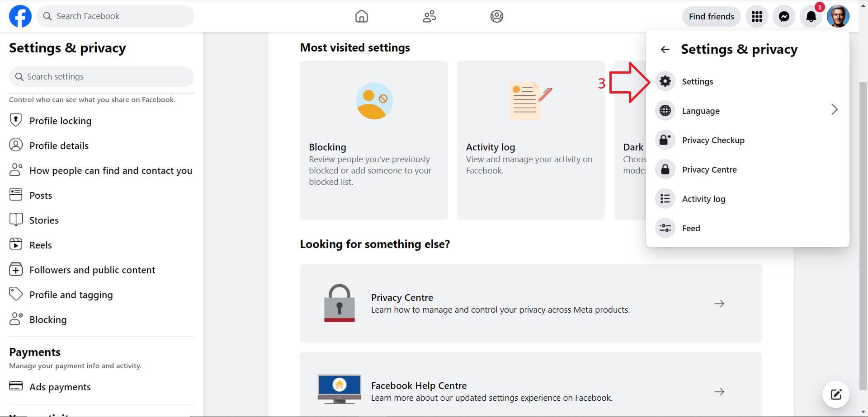Open the Blocking card under Most visited settings
The height and width of the screenshot is (417, 868).
(374, 140)
